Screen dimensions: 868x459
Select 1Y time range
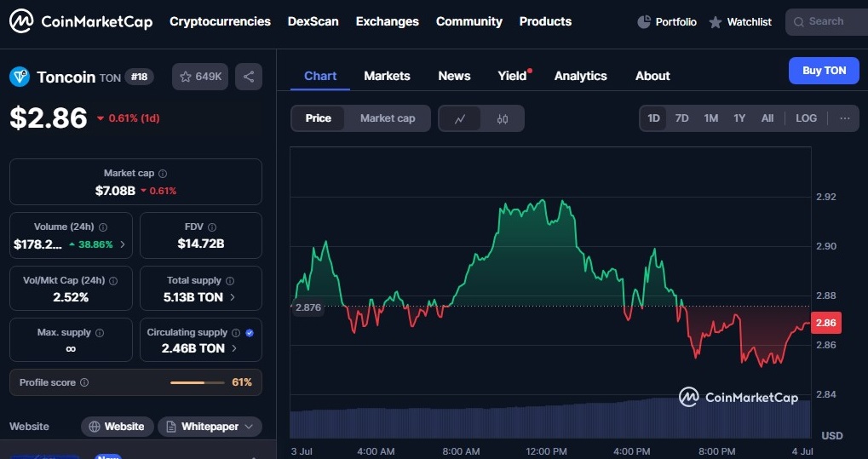pos(739,118)
